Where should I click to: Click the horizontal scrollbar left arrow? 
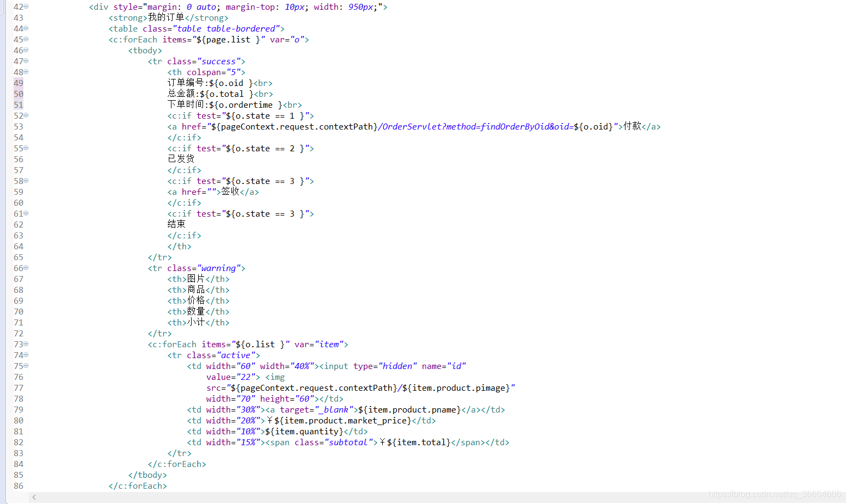tap(34, 497)
